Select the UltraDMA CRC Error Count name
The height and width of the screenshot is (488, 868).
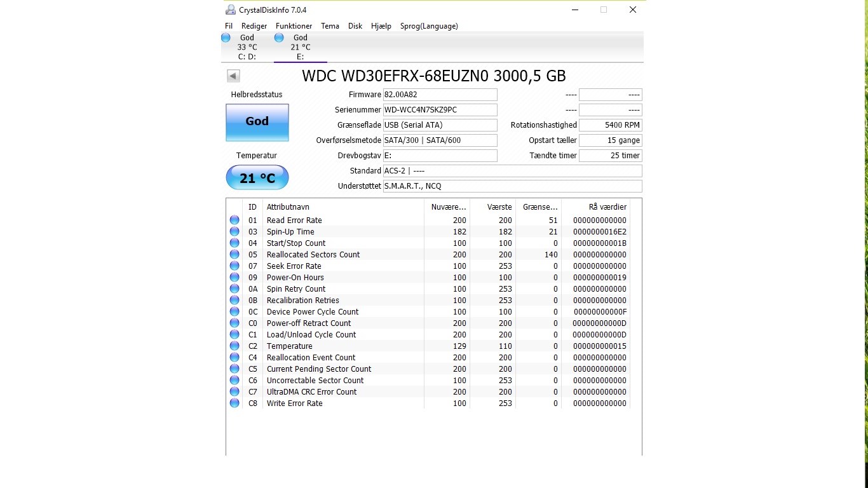(312, 392)
